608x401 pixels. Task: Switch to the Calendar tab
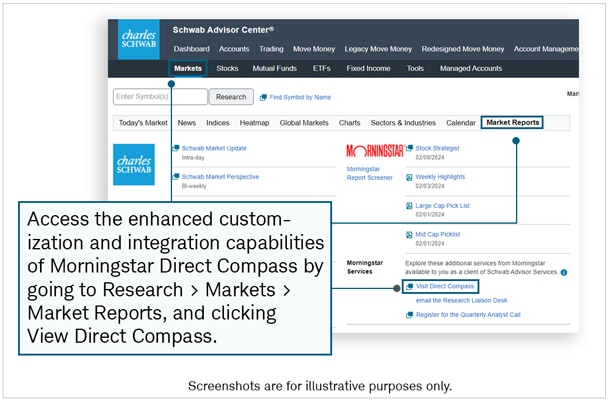(461, 123)
